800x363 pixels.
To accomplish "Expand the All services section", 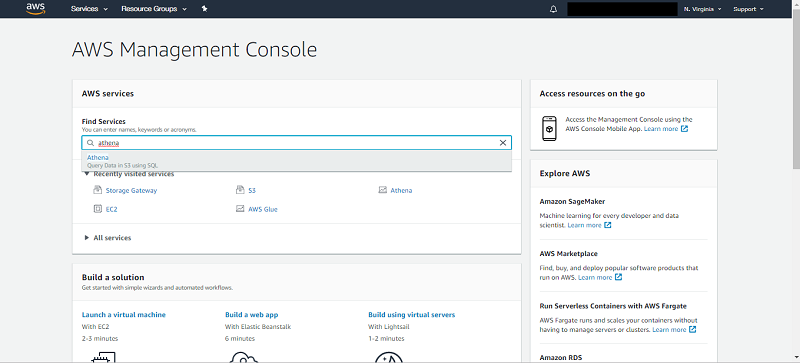I will tap(108, 238).
